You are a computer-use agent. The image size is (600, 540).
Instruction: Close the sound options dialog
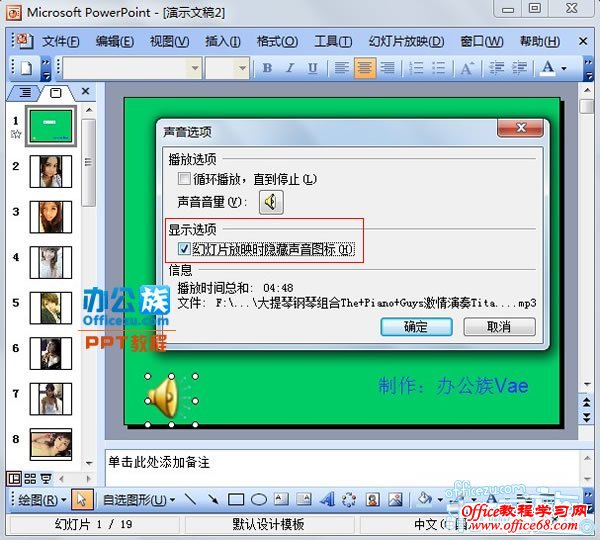520,128
